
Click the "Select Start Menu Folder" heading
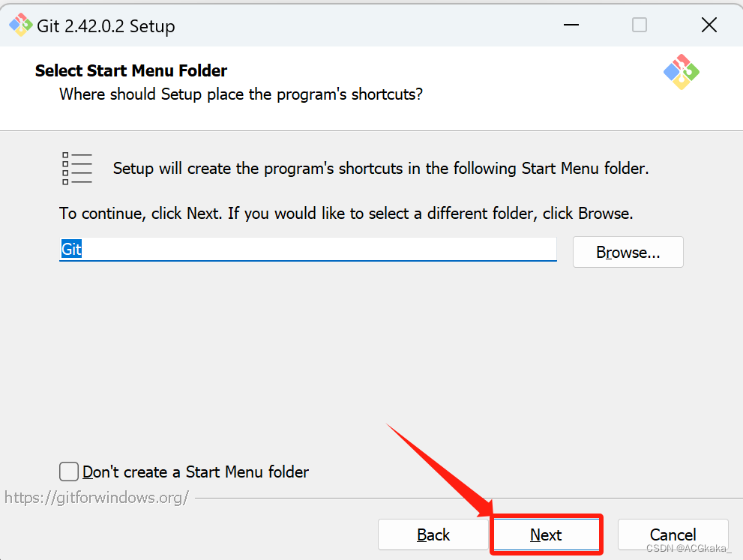point(131,70)
